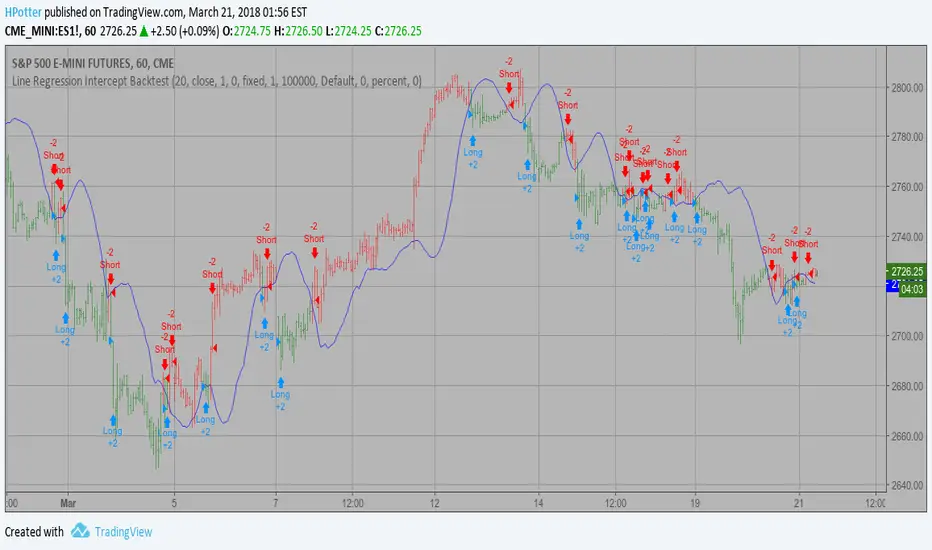Viewport: 932px width, 550px height.
Task: Click the 12:00 label between 7 and 12
Action: pyautogui.click(x=352, y=503)
